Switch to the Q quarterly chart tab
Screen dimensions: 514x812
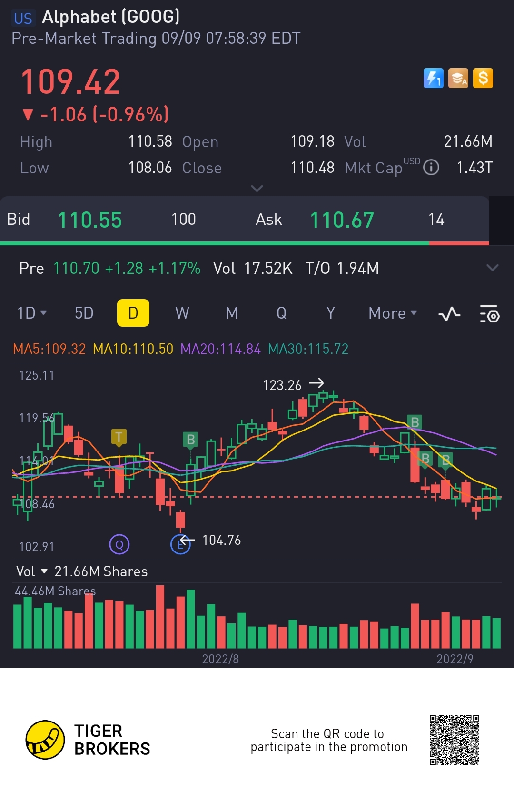tap(281, 313)
